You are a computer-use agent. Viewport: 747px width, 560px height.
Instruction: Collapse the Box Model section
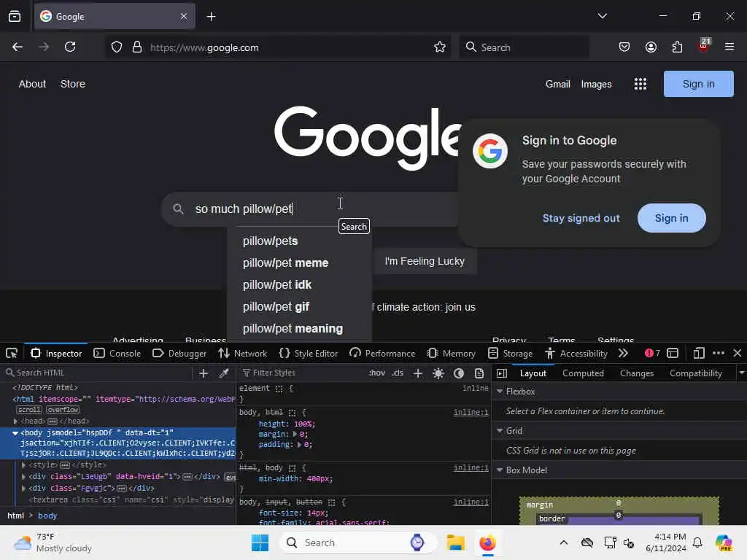pyautogui.click(x=500, y=470)
